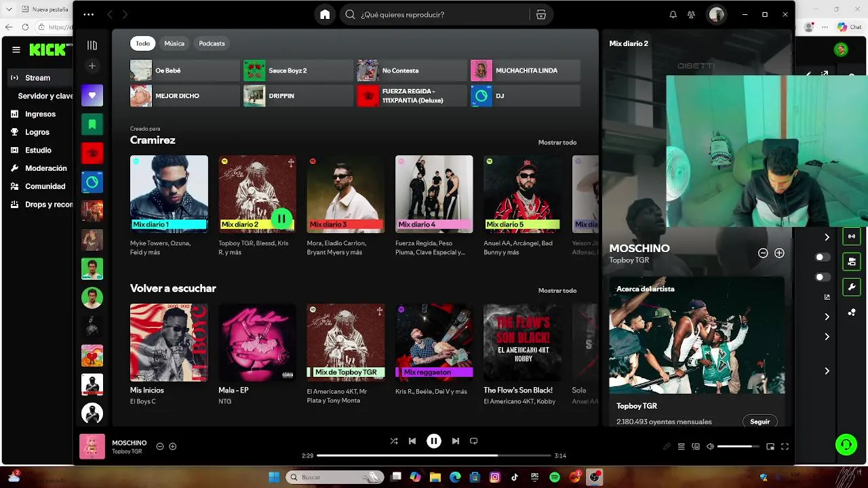Skip to next track
The width and height of the screenshot is (868, 488).
tap(456, 441)
